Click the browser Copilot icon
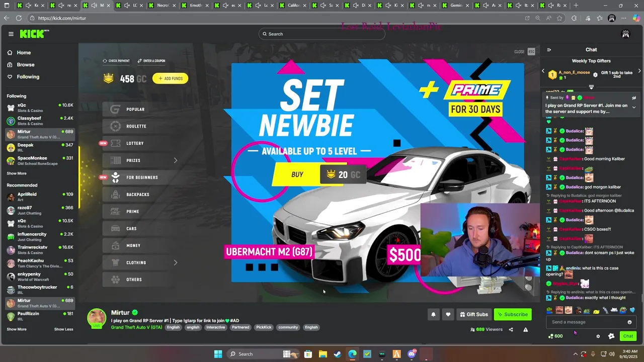 coord(636,18)
